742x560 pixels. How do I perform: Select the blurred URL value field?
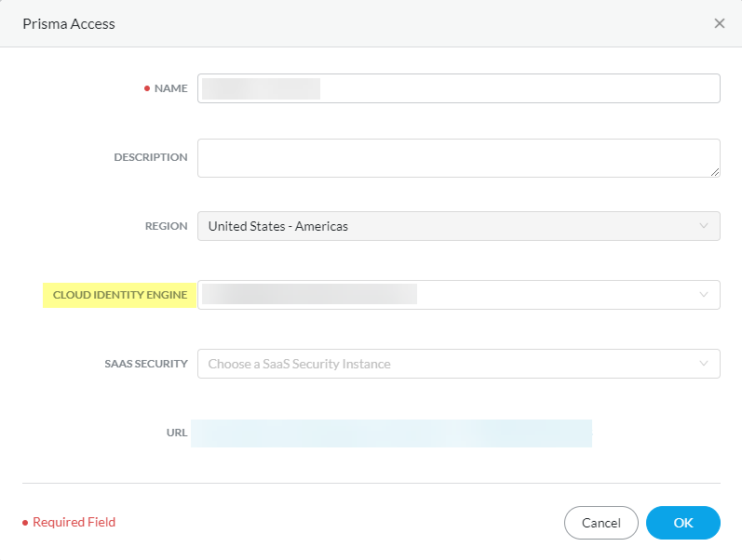(x=391, y=433)
